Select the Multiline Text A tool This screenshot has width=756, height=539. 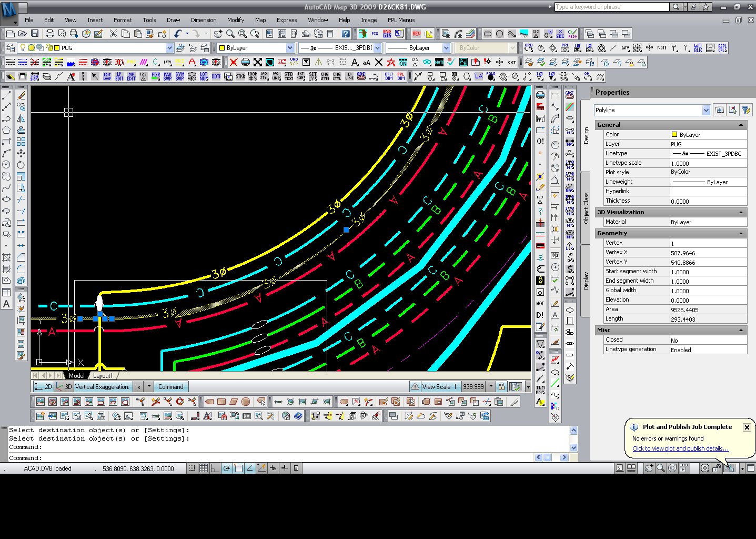pyautogui.click(x=6, y=304)
